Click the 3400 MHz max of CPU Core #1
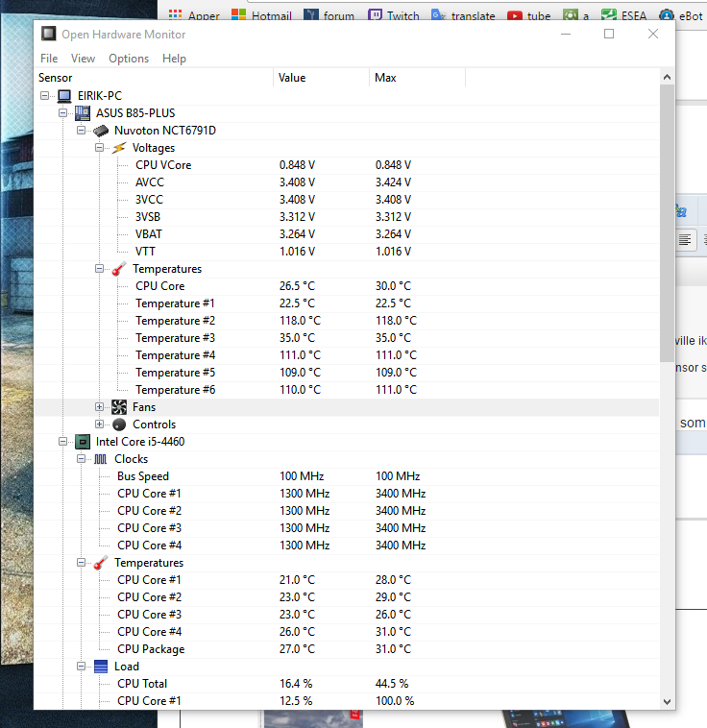Viewport: 707px width, 728px height. [x=401, y=494]
